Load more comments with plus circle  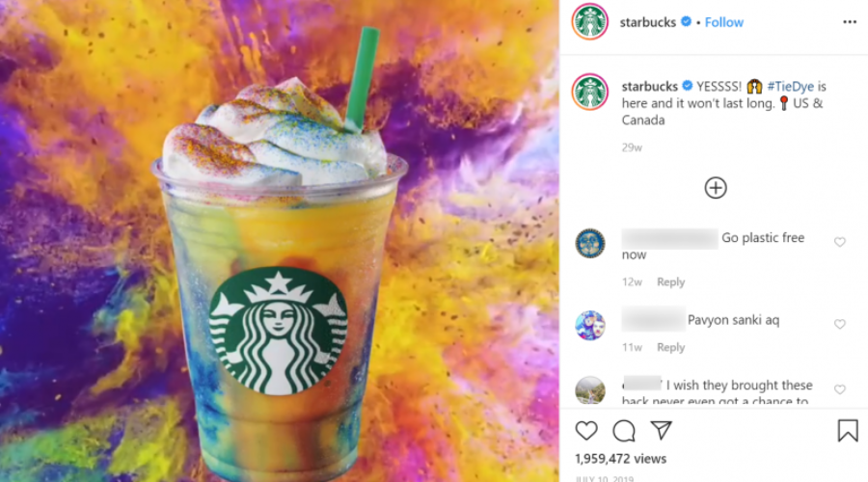716,188
